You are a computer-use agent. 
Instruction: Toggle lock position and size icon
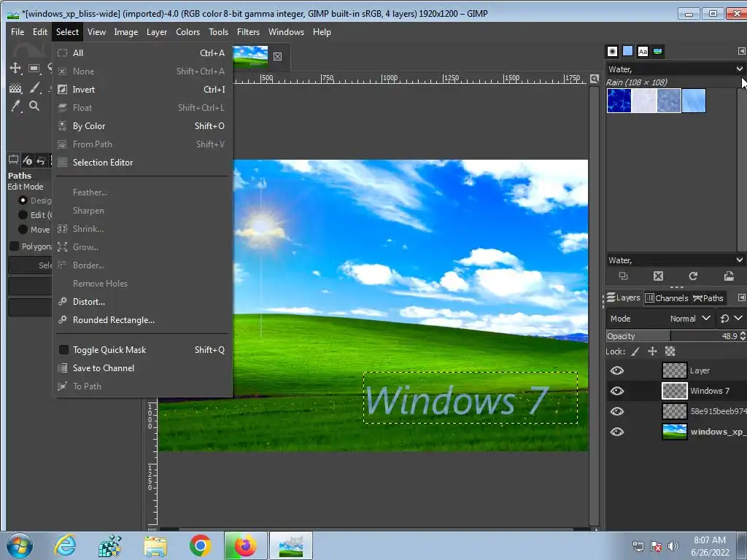[652, 351]
